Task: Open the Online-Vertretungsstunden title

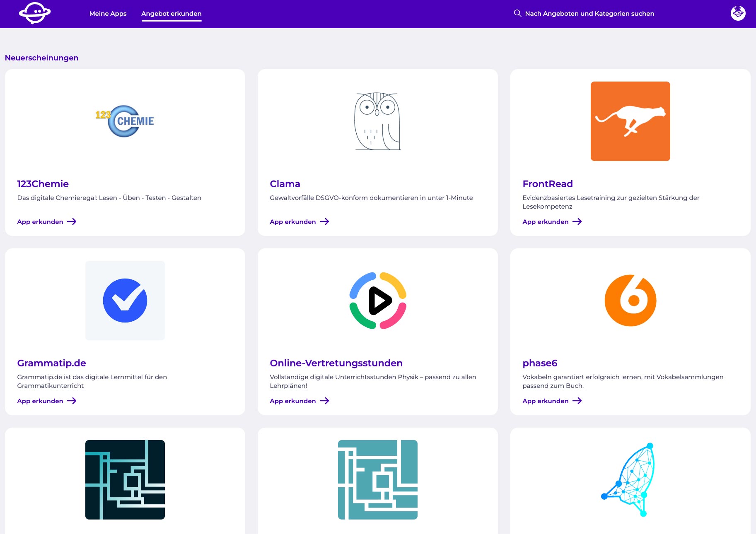Action: (x=336, y=363)
